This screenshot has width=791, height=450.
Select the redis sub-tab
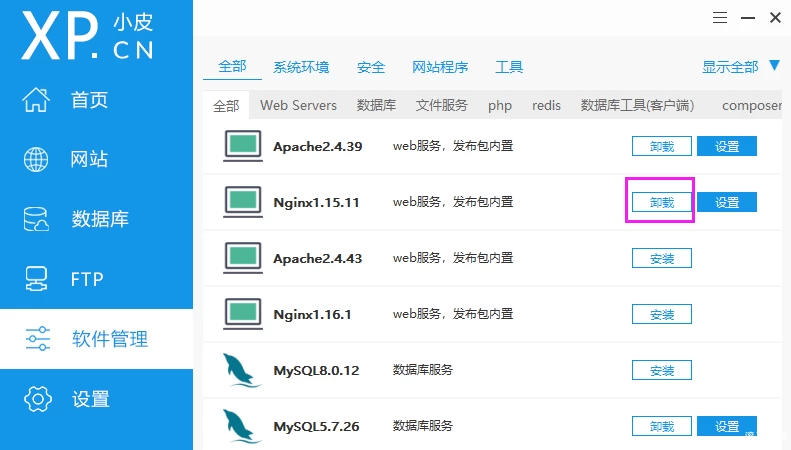tap(546, 105)
